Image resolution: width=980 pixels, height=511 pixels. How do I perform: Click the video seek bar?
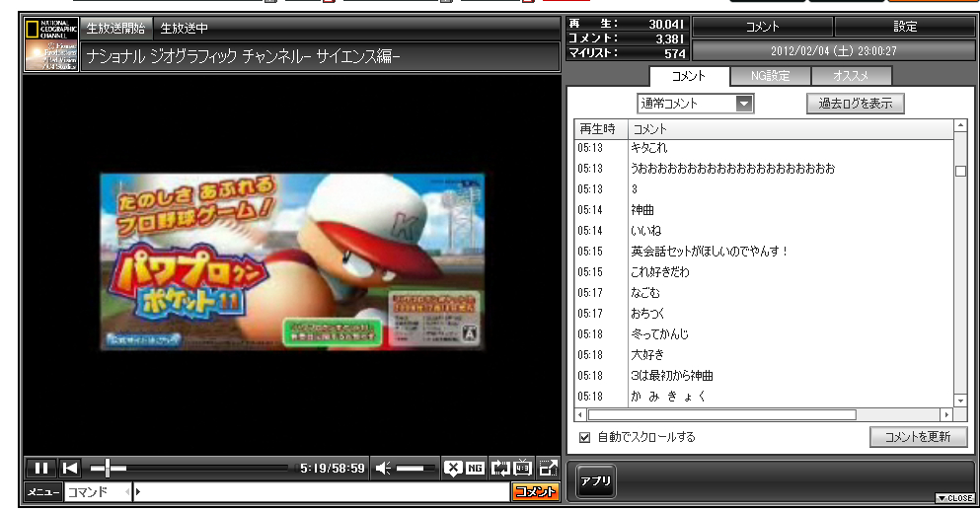(197, 469)
